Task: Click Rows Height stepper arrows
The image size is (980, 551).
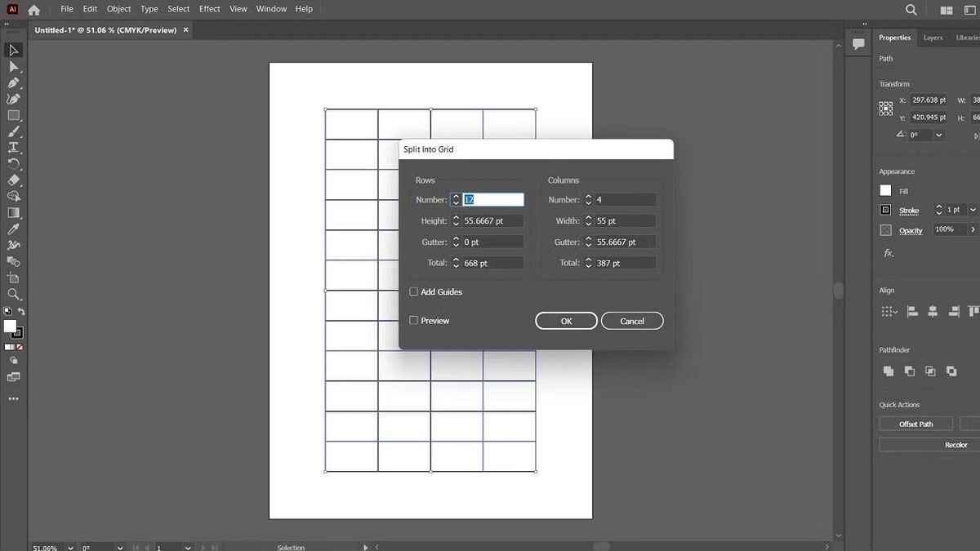Action: pos(456,220)
